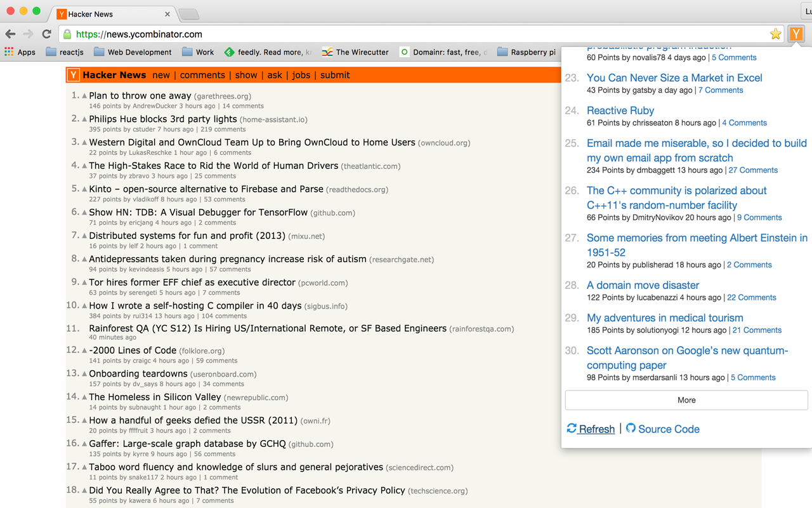Viewport: 812px width, 508px height.
Task: Click the bookmark star in address bar
Action: pyautogui.click(x=775, y=34)
